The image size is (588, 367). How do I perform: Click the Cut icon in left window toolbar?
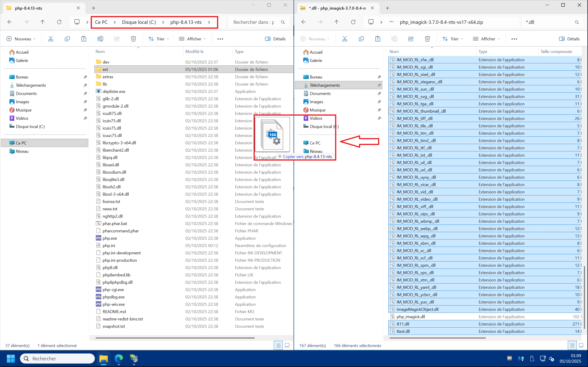51,39
